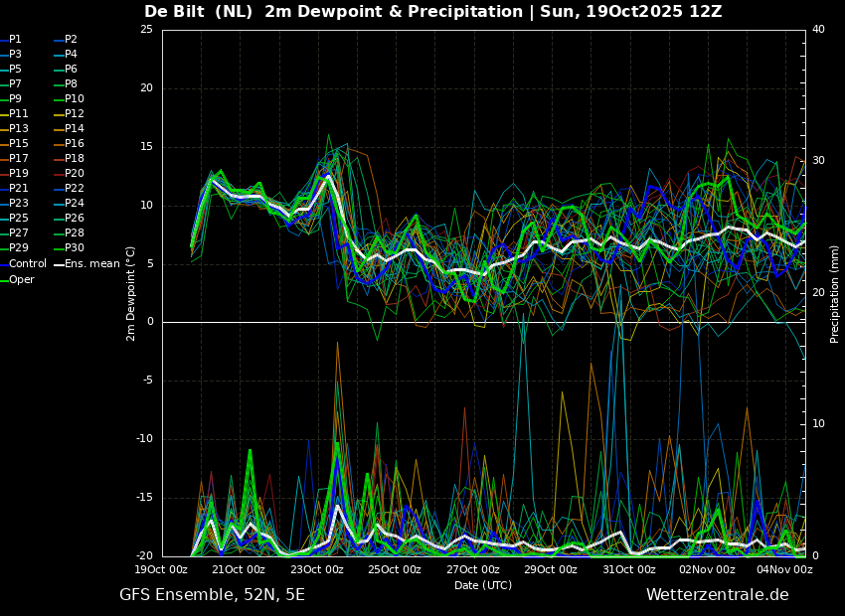The image size is (845, 616).
Task: Click the P19 red legend swatch
Action: pos(3,174)
